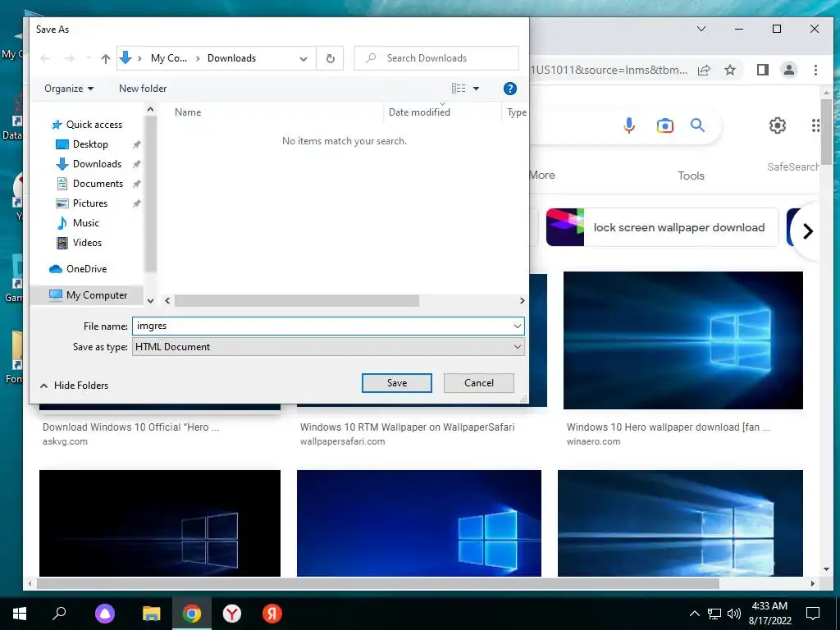Open File Explorer from the taskbar
Viewport: 840px width, 630px height.
coord(151,614)
